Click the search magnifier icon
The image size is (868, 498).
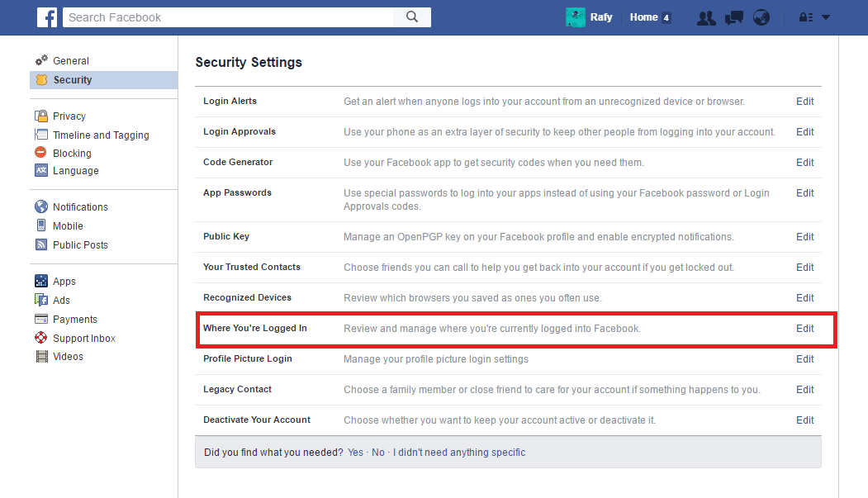click(411, 17)
